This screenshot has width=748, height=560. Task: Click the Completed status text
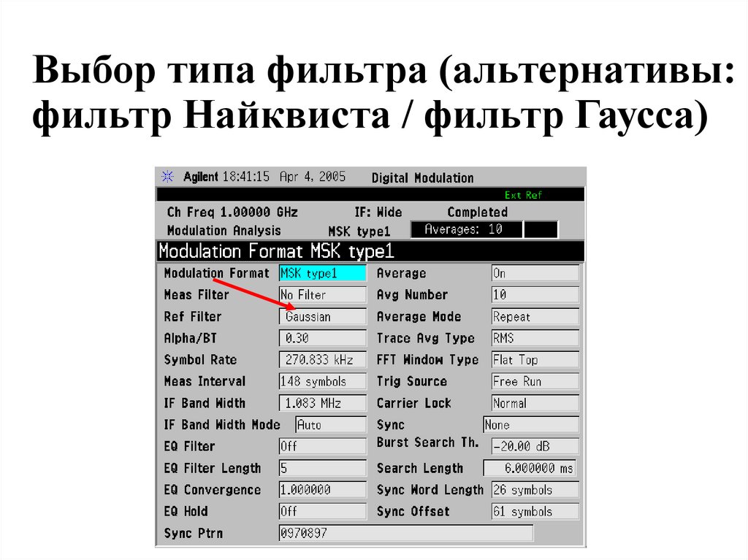pyautogui.click(x=477, y=212)
